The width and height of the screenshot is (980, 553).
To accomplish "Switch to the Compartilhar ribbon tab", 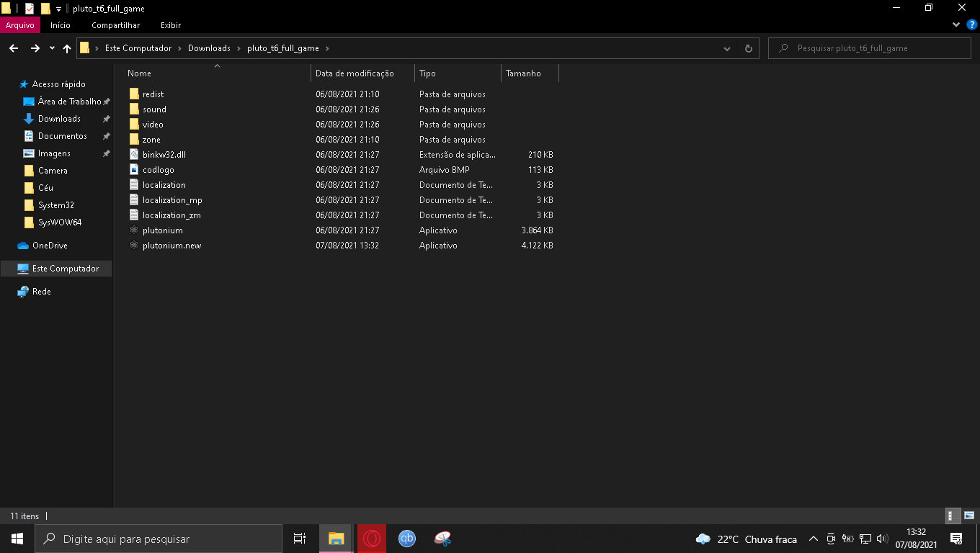I will click(115, 25).
